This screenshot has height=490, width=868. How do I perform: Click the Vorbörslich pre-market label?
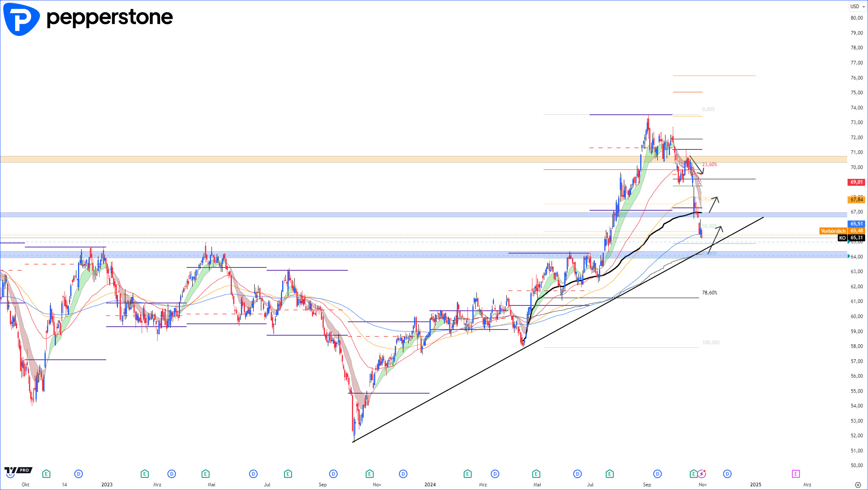pos(833,231)
